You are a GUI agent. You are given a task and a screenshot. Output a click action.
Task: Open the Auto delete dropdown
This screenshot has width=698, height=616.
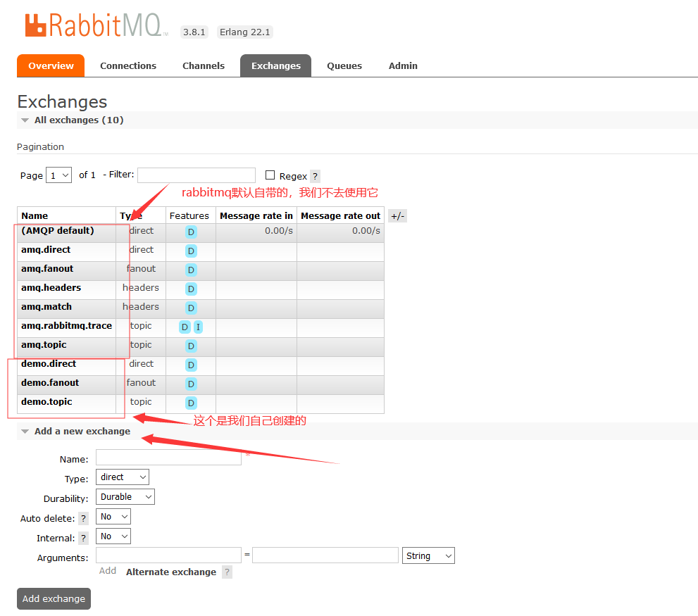click(x=113, y=517)
